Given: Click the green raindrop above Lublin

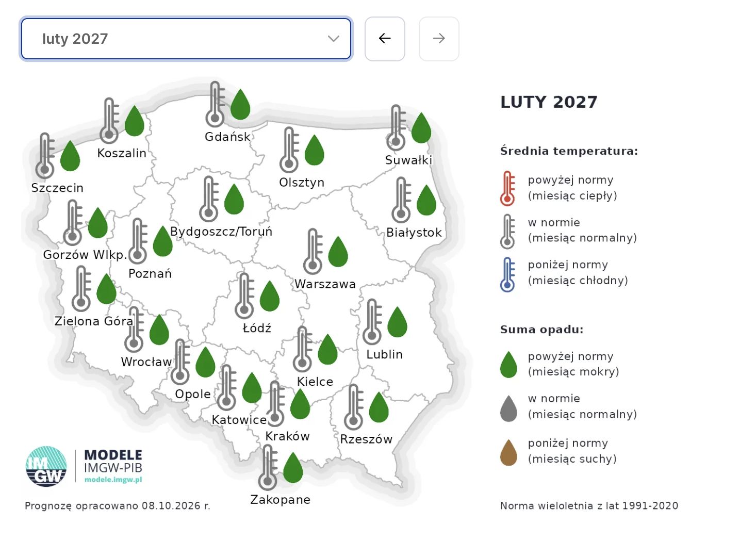Looking at the screenshot, I should click(397, 322).
